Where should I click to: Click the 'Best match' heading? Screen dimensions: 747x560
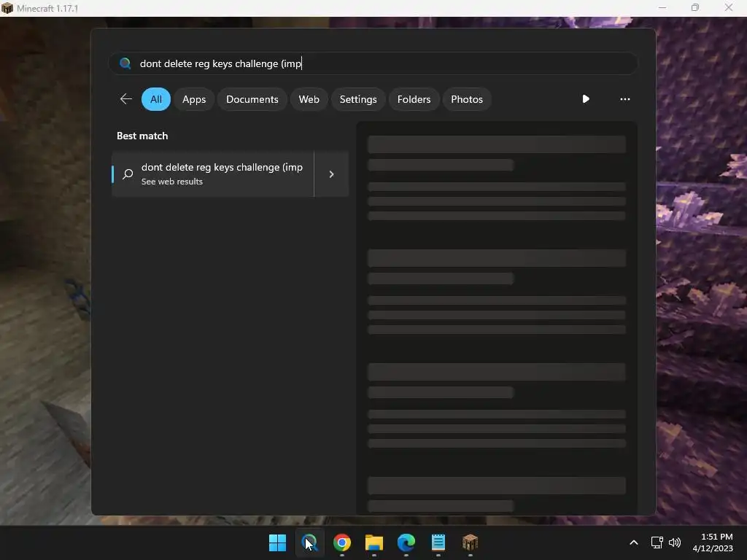(142, 136)
